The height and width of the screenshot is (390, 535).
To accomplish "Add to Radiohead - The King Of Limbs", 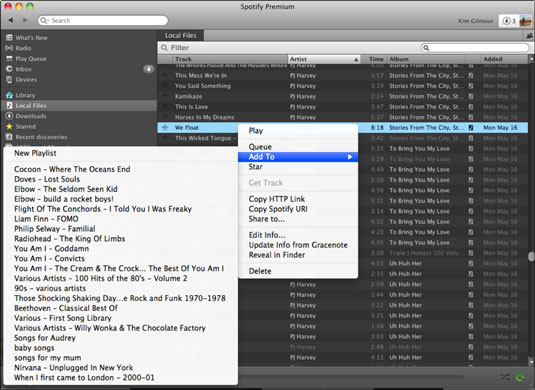I will click(120, 239).
